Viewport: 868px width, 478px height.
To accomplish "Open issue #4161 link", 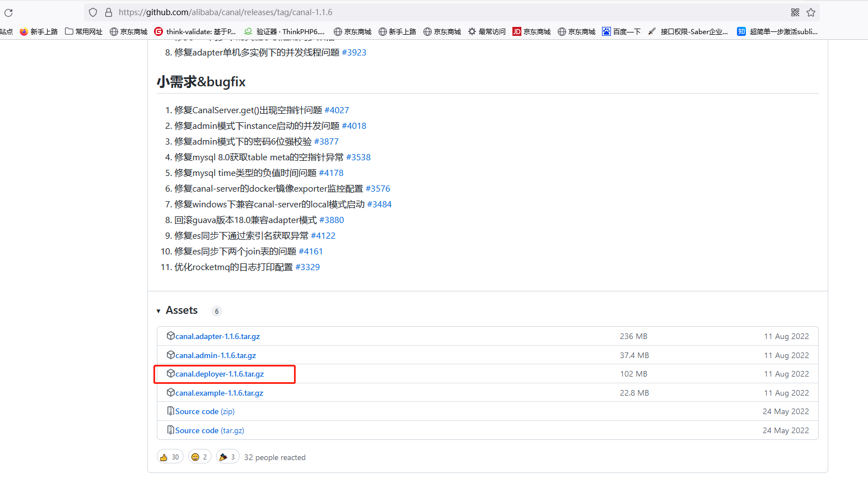I will click(311, 251).
